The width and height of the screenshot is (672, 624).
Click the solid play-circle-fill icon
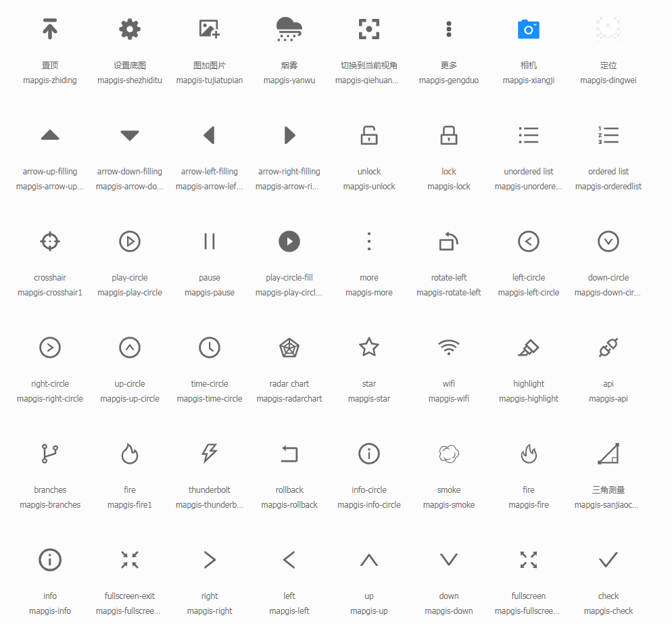pyautogui.click(x=289, y=241)
